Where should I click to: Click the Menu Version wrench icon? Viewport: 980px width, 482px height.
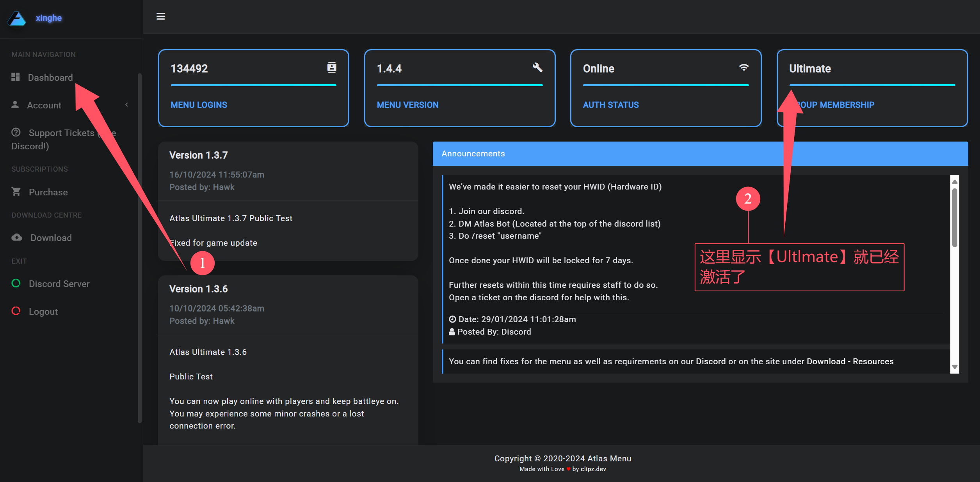pyautogui.click(x=537, y=67)
